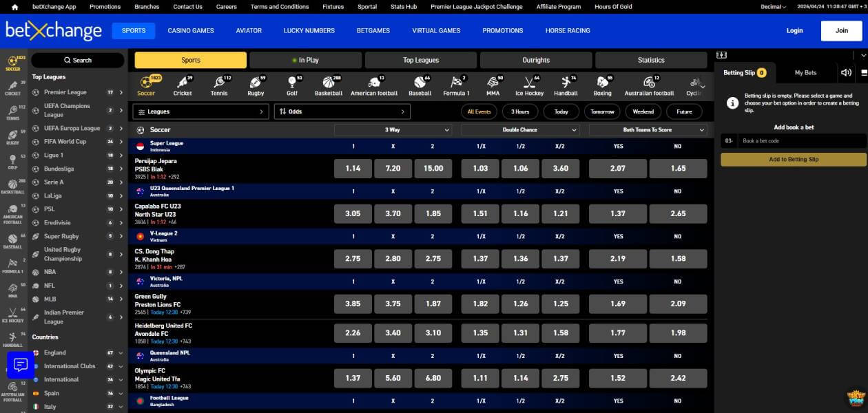Open the Horse Racing navigation item
Screen dimensions: 868x413
pyautogui.click(x=568, y=30)
